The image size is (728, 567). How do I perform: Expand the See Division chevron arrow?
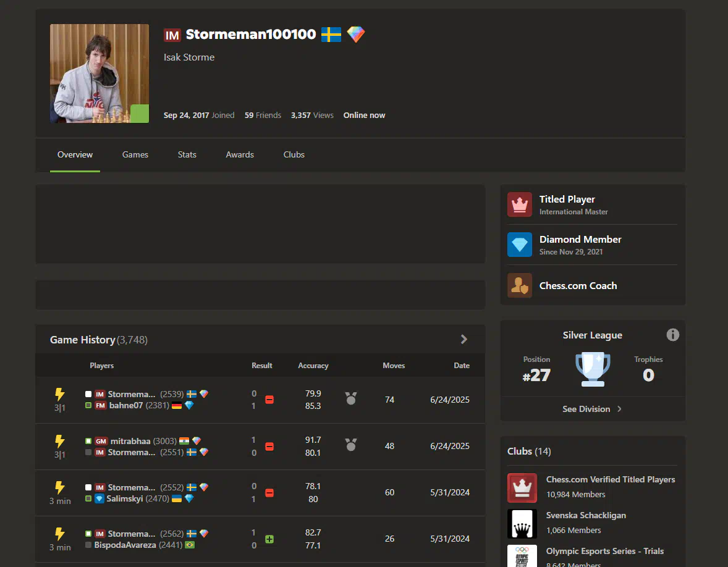[x=619, y=409]
